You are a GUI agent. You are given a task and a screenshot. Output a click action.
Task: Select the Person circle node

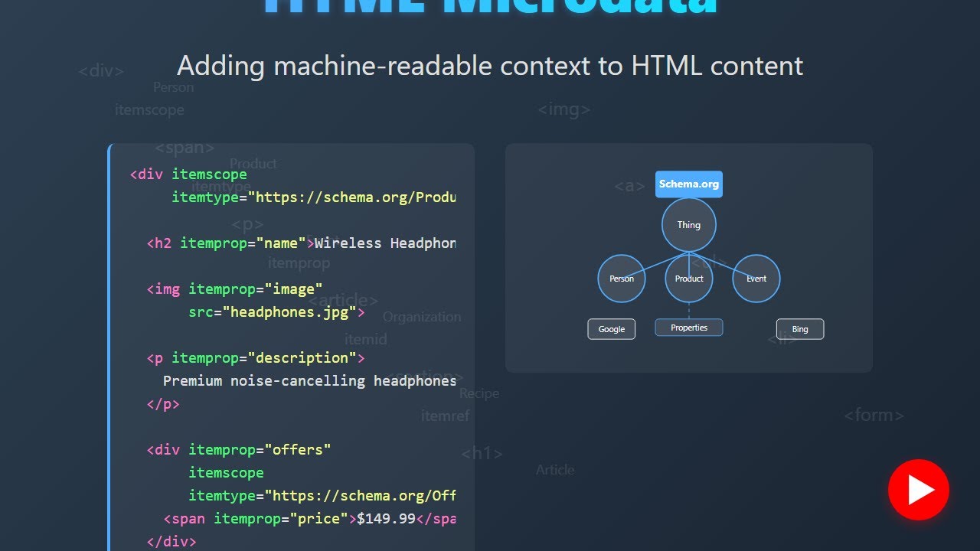(622, 279)
